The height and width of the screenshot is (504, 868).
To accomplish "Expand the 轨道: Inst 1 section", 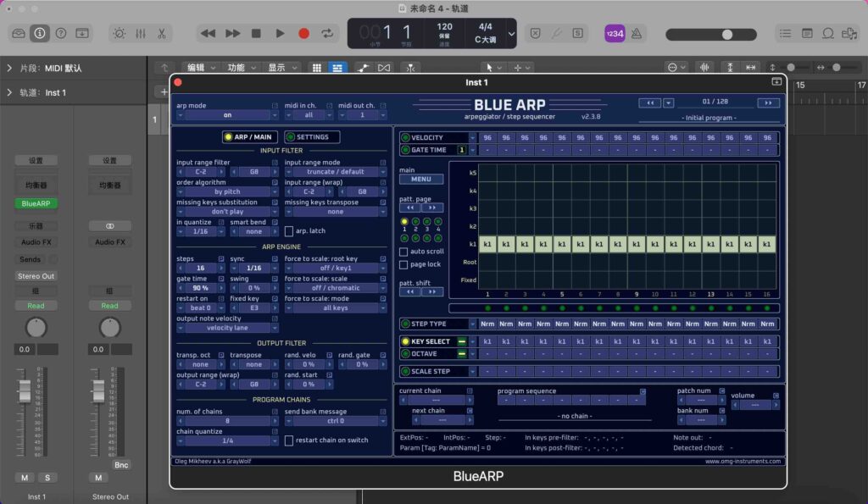I will tap(9, 92).
